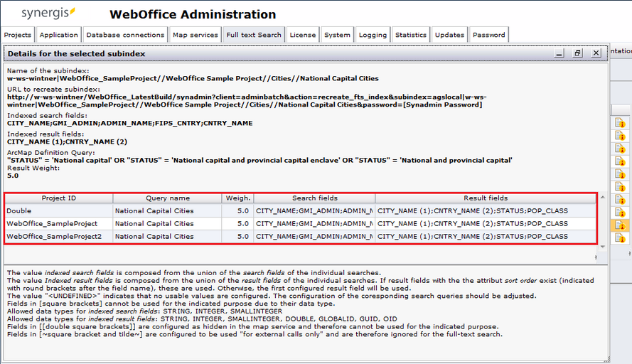Click the topmost subindex details icon in the list
632x364 pixels.
click(620, 122)
